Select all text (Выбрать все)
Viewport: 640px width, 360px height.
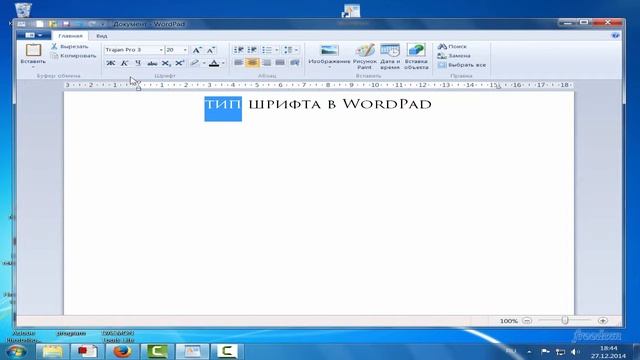click(x=462, y=65)
